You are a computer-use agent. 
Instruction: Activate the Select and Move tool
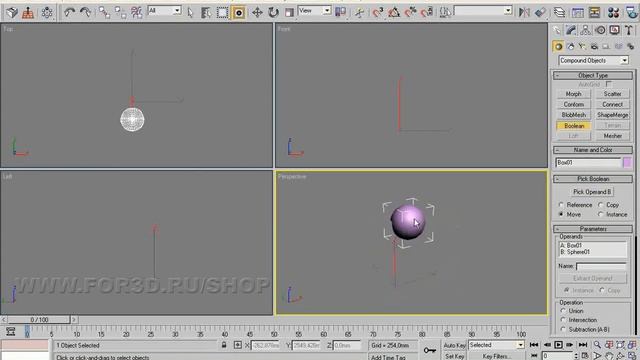point(257,12)
